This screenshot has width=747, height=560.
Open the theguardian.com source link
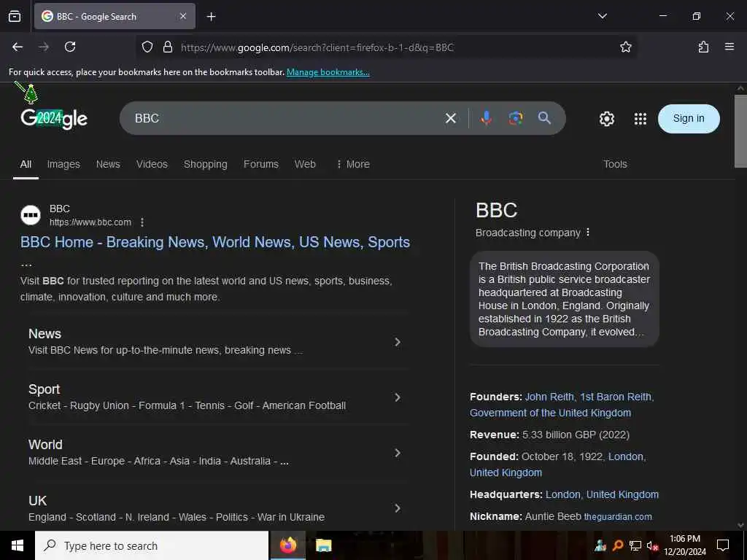(618, 517)
